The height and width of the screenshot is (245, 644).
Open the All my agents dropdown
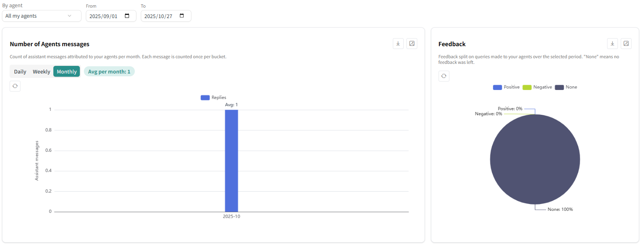click(41, 16)
